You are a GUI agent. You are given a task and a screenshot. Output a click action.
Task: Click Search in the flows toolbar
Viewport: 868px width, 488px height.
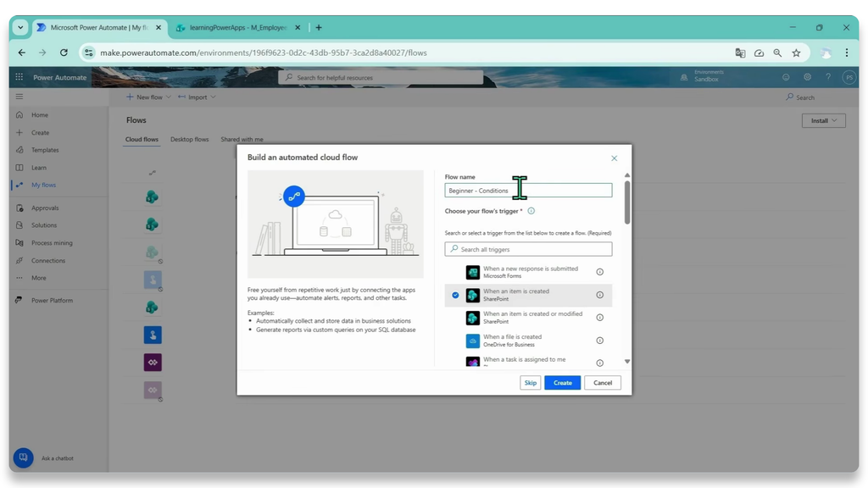pos(800,97)
